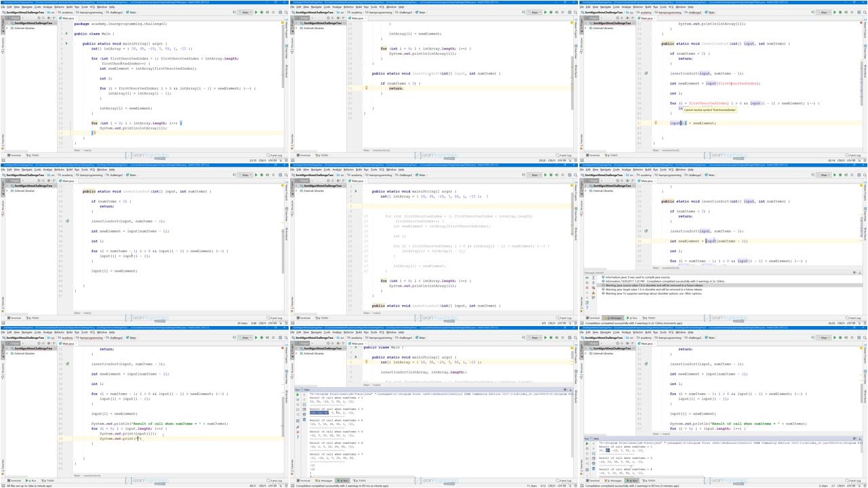
Task: Package-declaration frame: open the File menu
Action: tap(3, 7)
